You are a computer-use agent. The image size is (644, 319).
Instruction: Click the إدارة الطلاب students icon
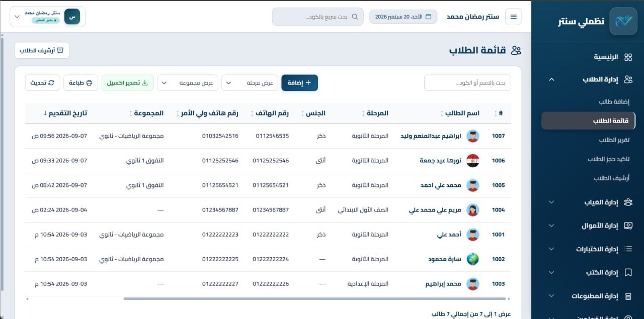pyautogui.click(x=628, y=79)
